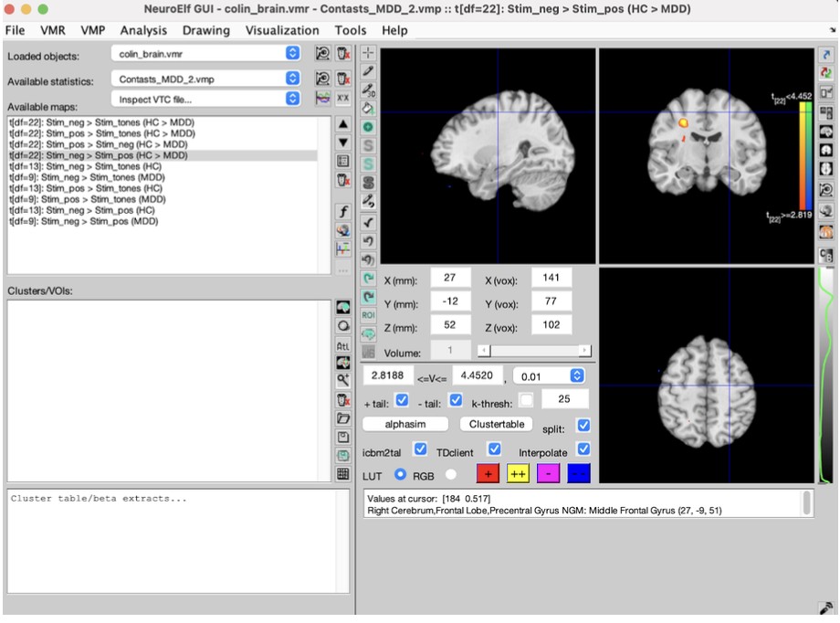The width and height of the screenshot is (840, 623).
Task: Click the lower threshold field 2.8188
Action: click(388, 375)
